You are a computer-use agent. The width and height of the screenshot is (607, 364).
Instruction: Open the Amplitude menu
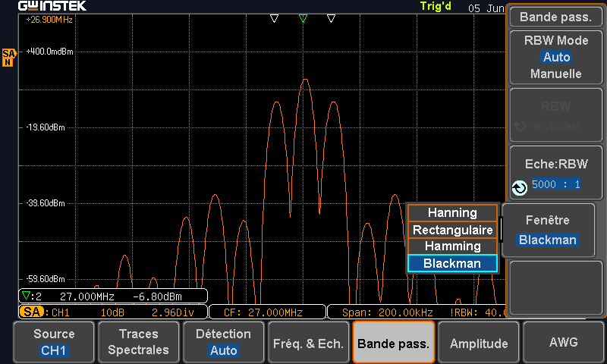coord(479,342)
